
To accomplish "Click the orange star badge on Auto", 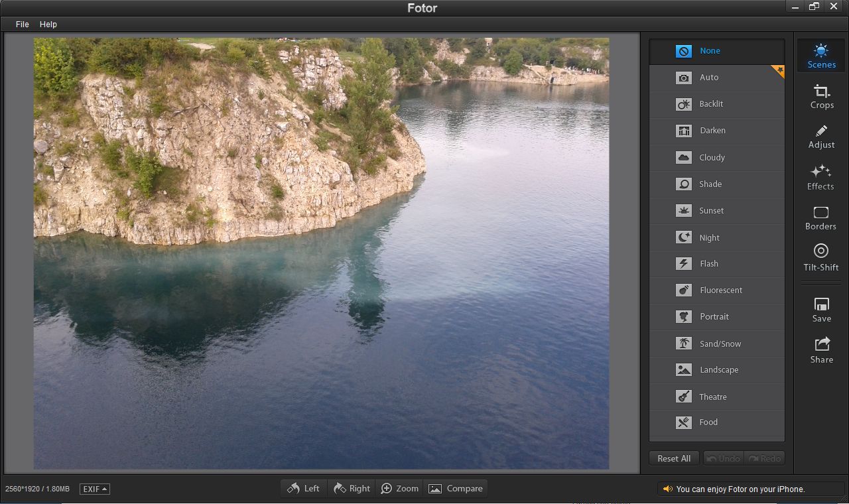I will [779, 70].
